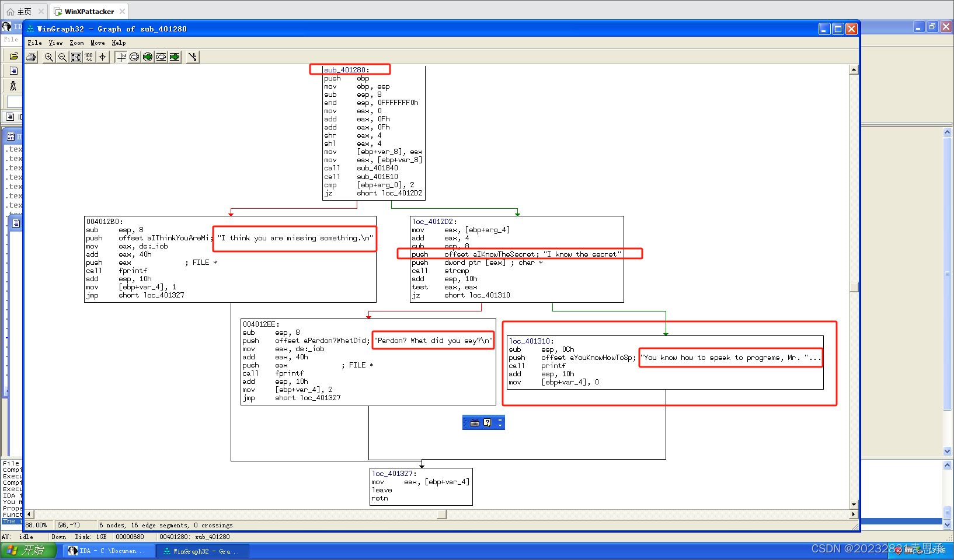Click the open folder icon in IDA window

point(13,56)
